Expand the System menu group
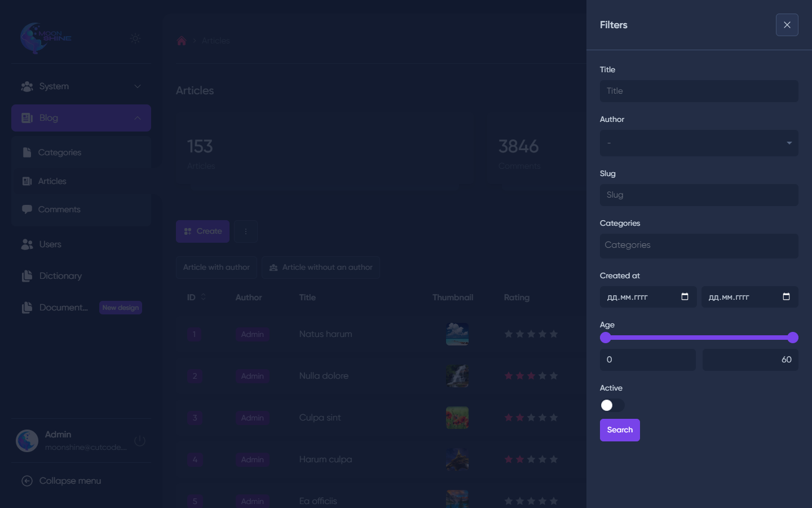 coord(81,86)
